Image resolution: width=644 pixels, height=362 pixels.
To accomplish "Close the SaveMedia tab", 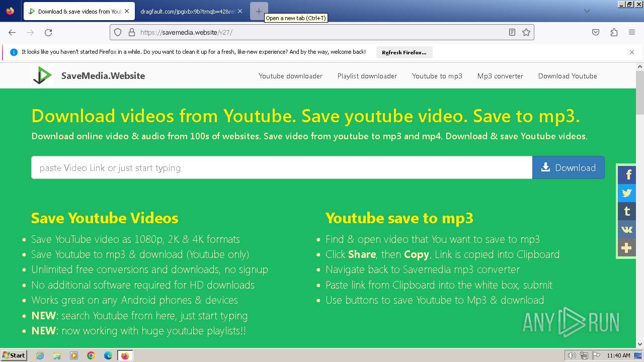I will pyautogui.click(x=127, y=11).
